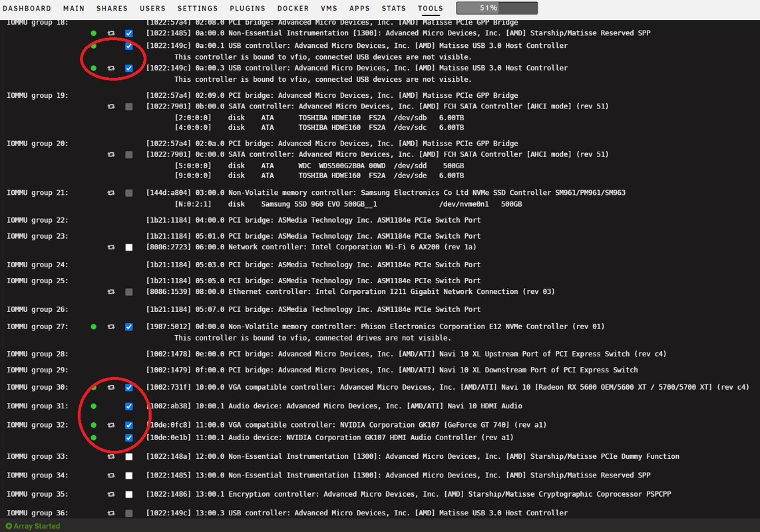
Task: Toggle SATA controller 0c:00.0 checkbox
Action: (x=129, y=154)
